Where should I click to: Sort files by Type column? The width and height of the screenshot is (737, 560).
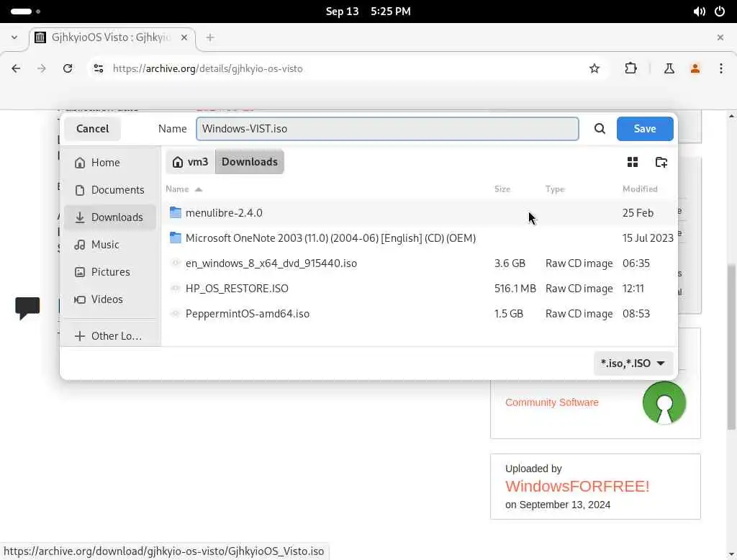555,189
